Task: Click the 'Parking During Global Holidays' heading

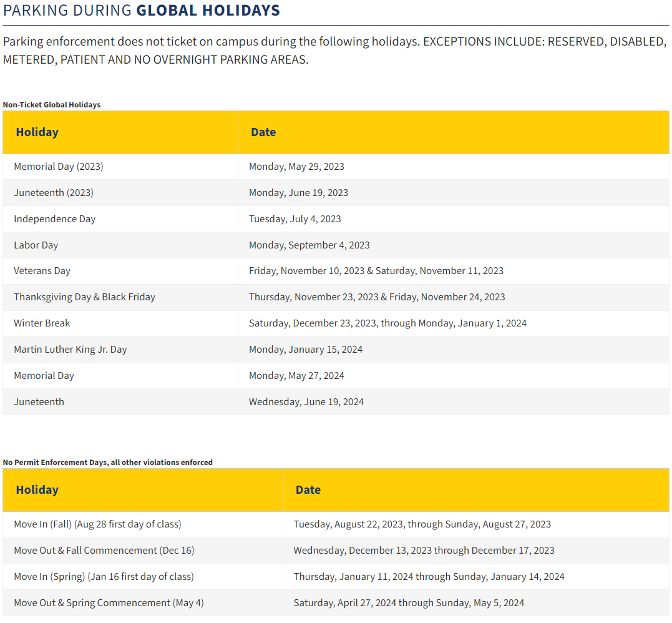Action: (x=142, y=11)
